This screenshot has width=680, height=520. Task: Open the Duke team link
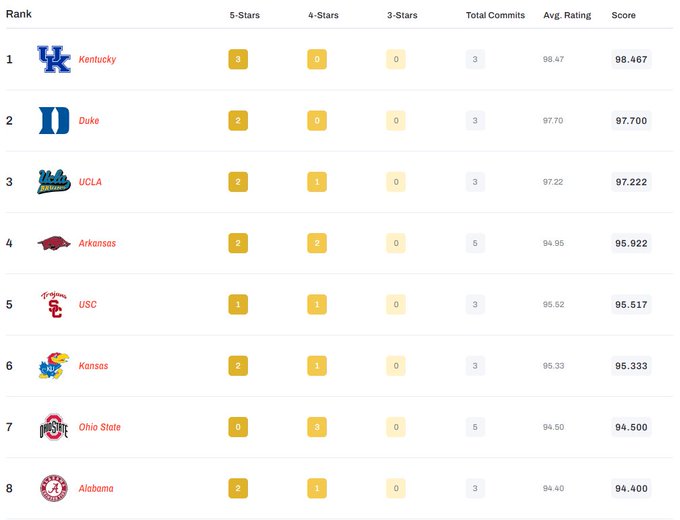[x=89, y=121]
